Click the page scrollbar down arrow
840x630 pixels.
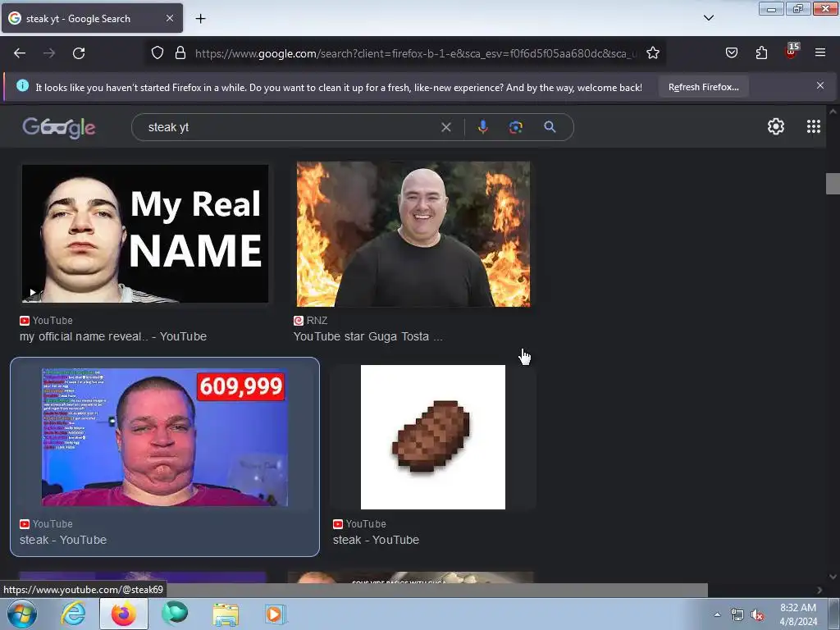click(833, 577)
